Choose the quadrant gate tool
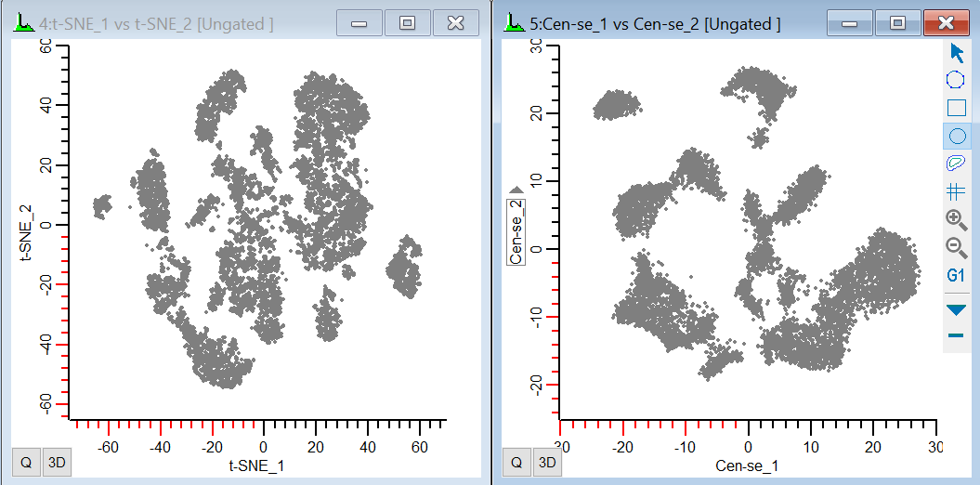The width and height of the screenshot is (980, 485). tap(957, 192)
